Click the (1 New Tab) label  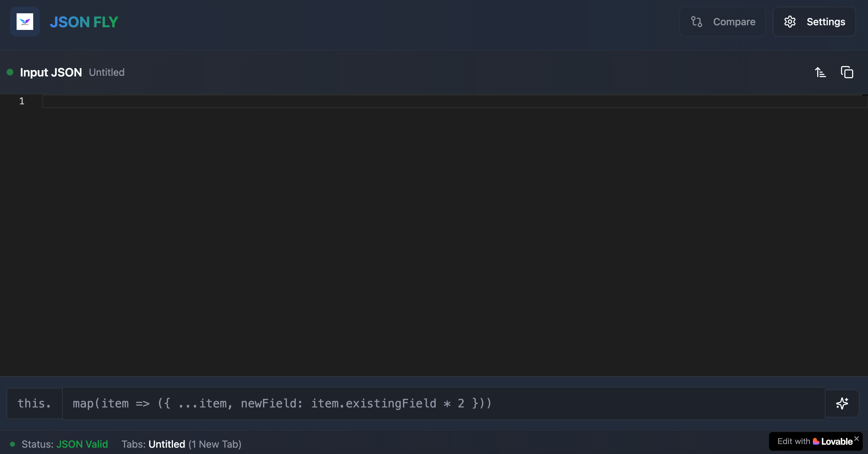coord(215,444)
